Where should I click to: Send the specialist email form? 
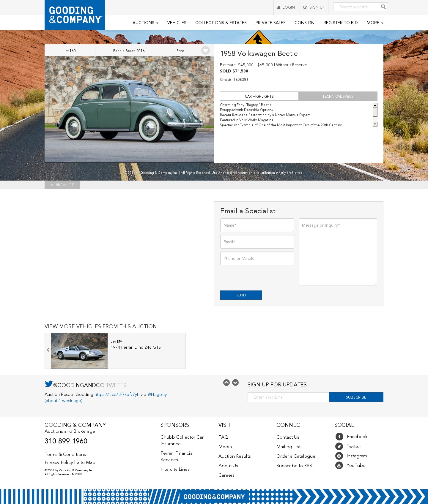coord(241,295)
